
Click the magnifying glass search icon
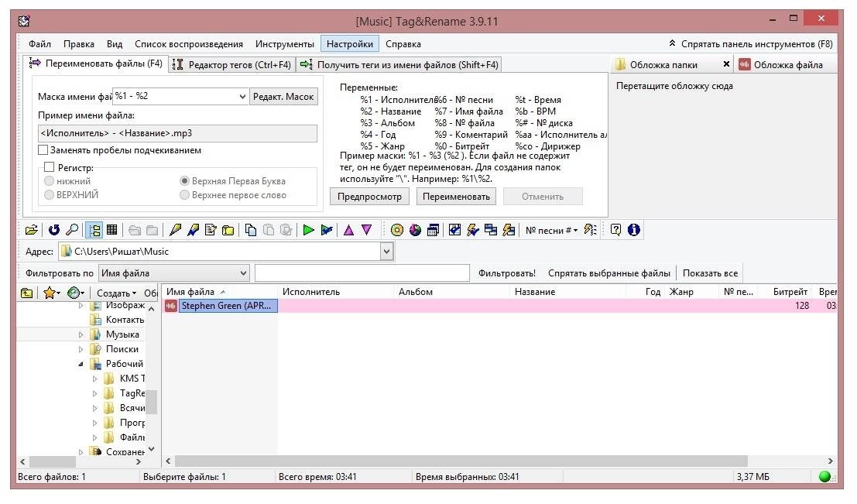[71, 230]
